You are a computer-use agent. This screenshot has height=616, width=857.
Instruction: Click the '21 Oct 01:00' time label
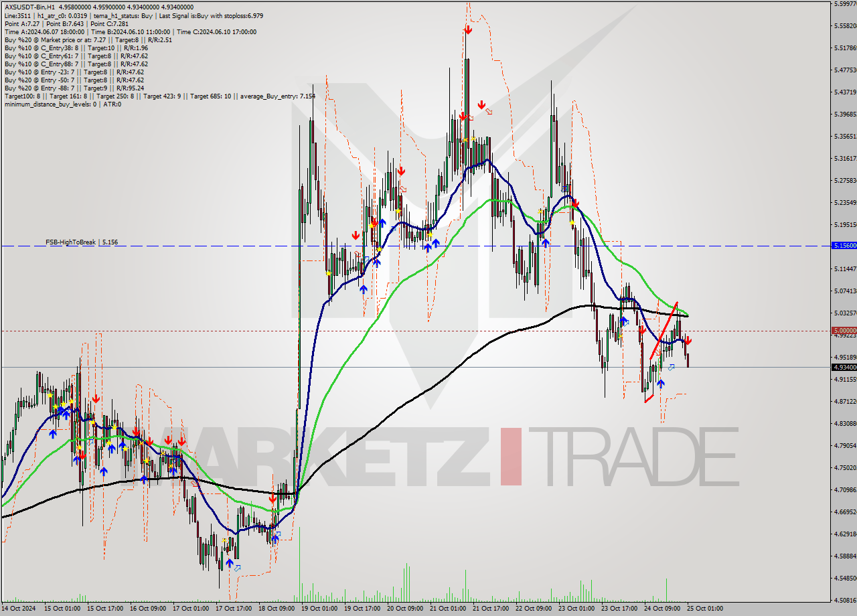[448, 609]
